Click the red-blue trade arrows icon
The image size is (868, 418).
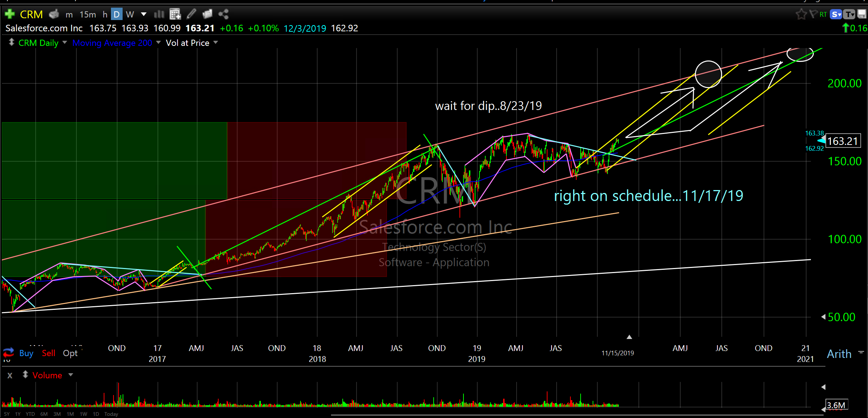click(8, 352)
